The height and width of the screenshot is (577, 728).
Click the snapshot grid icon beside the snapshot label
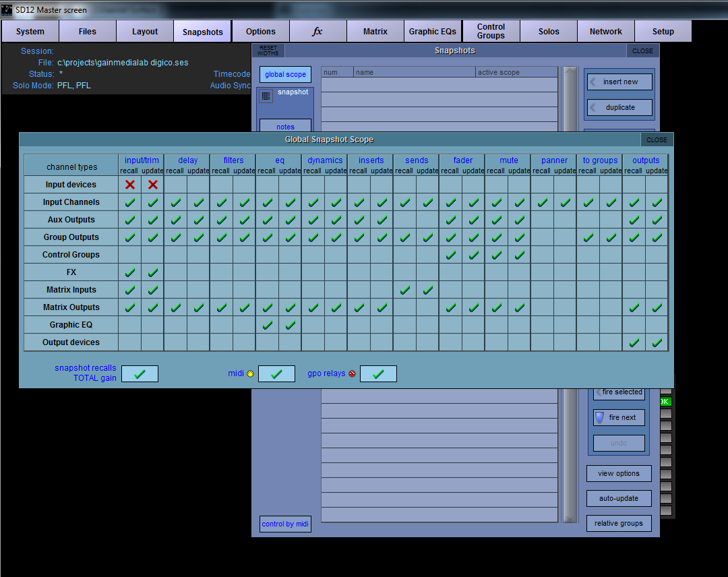(266, 96)
